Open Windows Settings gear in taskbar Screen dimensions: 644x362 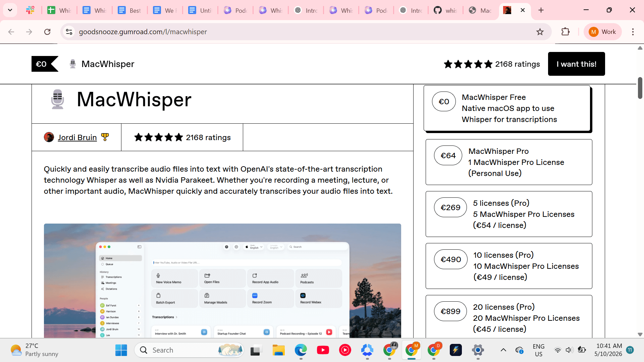[x=478, y=350]
